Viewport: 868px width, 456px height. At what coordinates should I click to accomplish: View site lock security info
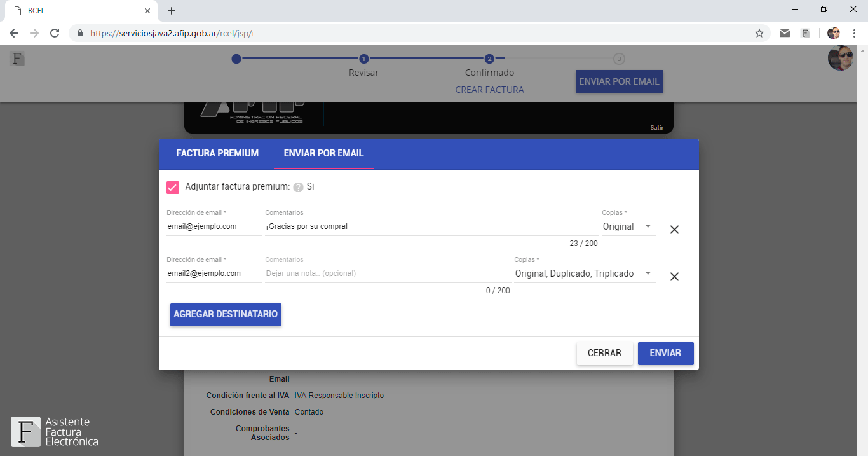(x=80, y=33)
